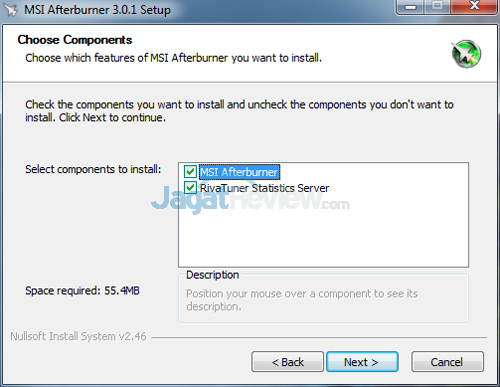Click the Description group box title
500x387 pixels.
pos(213,275)
